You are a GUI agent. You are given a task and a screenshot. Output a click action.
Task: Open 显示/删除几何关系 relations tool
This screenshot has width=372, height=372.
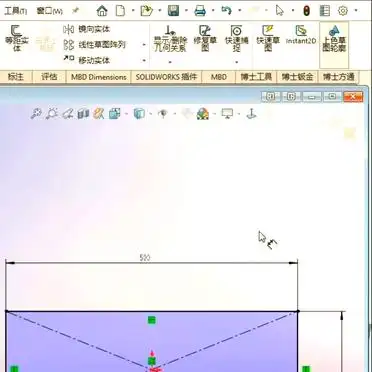pos(170,39)
